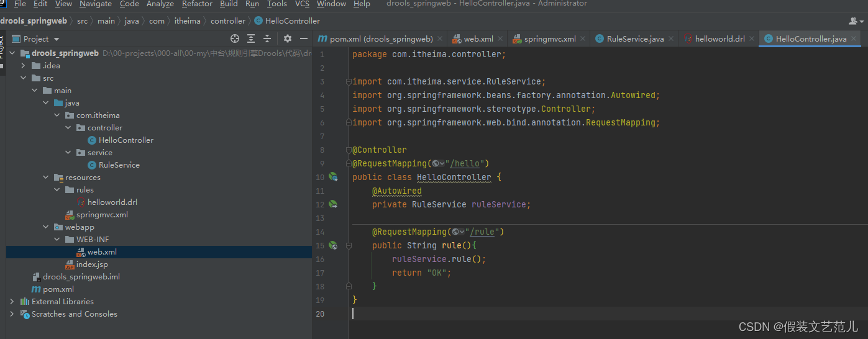Click Collapse All in Project panel
Viewport: 868px width, 339px height.
pos(267,38)
